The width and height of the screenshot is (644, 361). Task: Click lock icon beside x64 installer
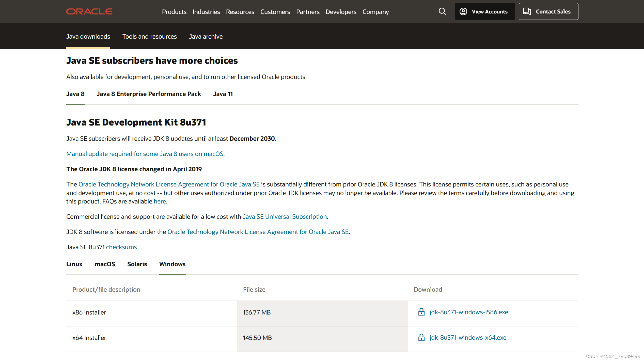pyautogui.click(x=421, y=337)
